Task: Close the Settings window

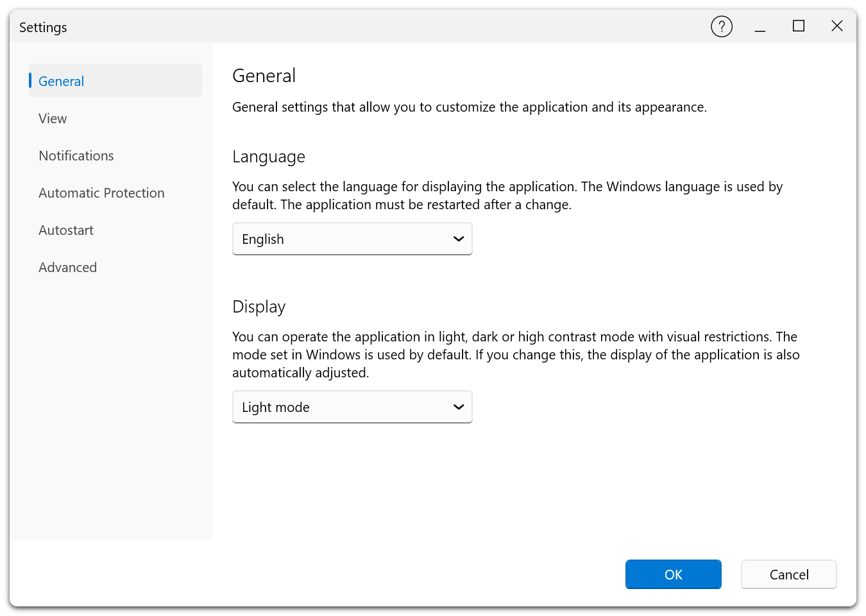Action: (837, 26)
